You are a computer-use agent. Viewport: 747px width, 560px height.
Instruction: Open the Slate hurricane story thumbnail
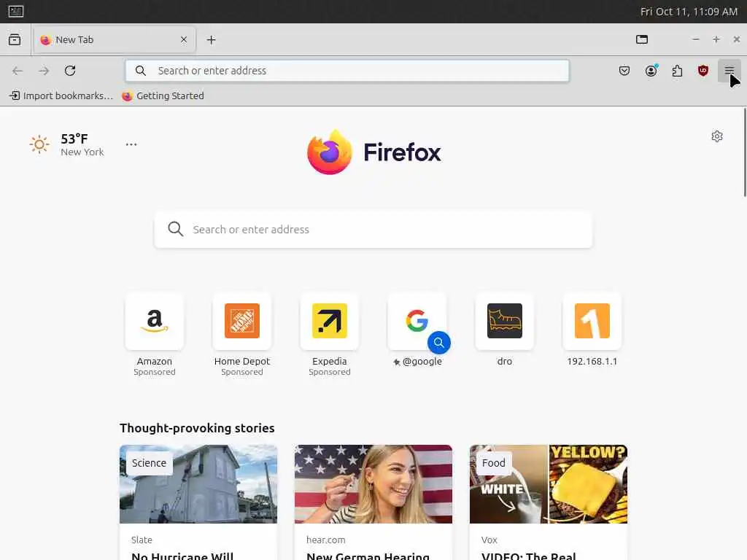(x=198, y=484)
